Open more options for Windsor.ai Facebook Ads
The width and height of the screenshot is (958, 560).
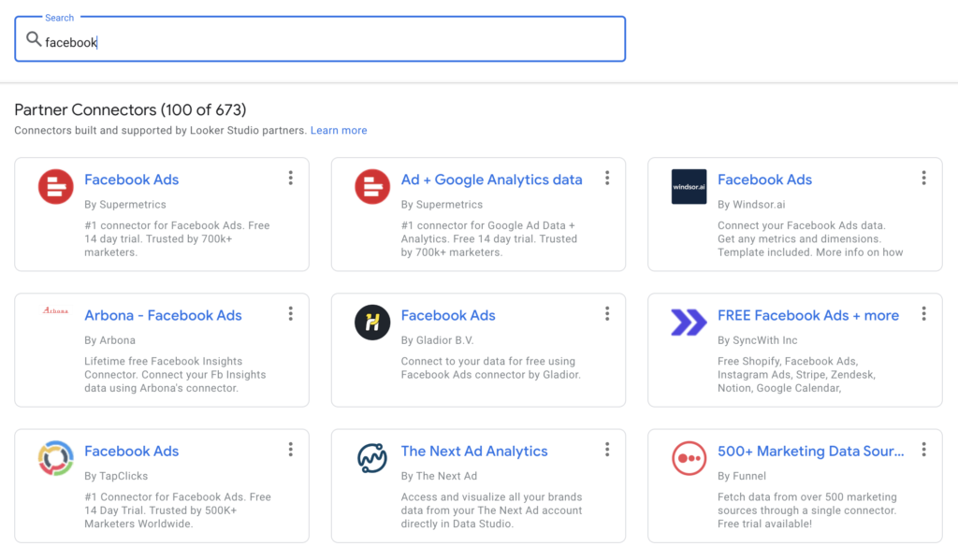(923, 178)
